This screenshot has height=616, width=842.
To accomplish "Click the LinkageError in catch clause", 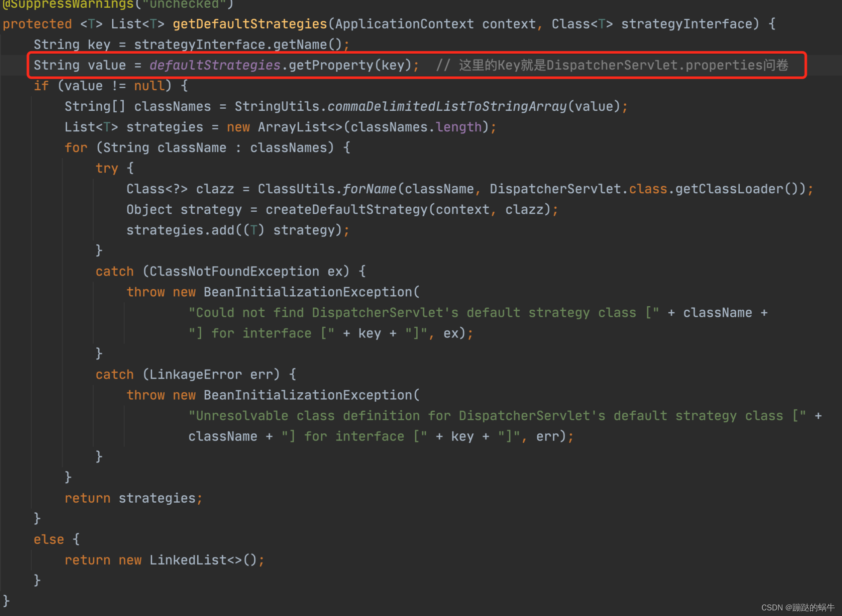I will pos(196,374).
